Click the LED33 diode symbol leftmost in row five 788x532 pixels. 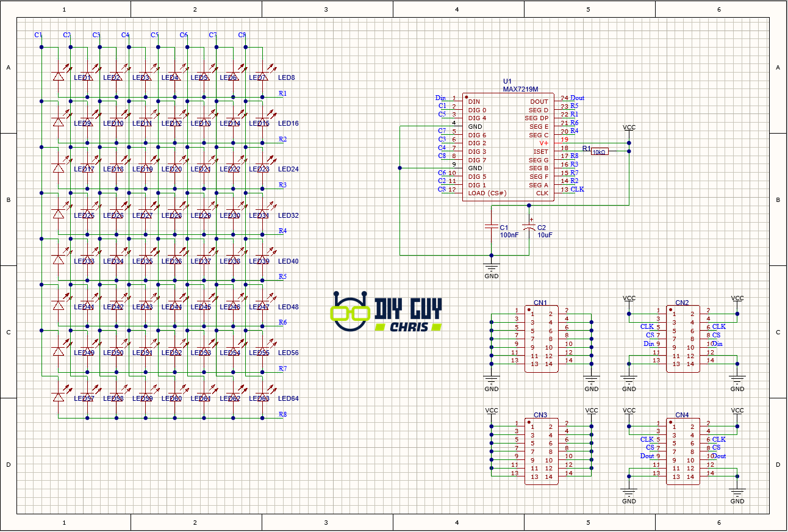point(58,258)
